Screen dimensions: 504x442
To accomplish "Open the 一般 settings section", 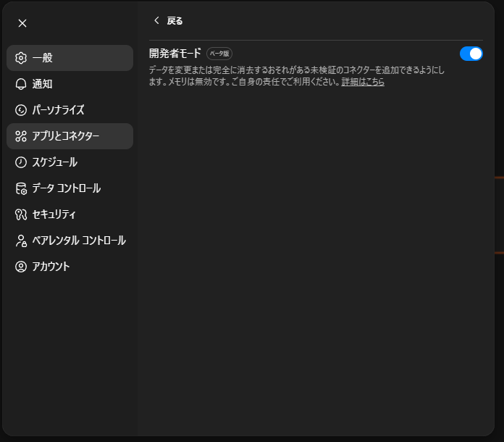I will pyautogui.click(x=70, y=58).
